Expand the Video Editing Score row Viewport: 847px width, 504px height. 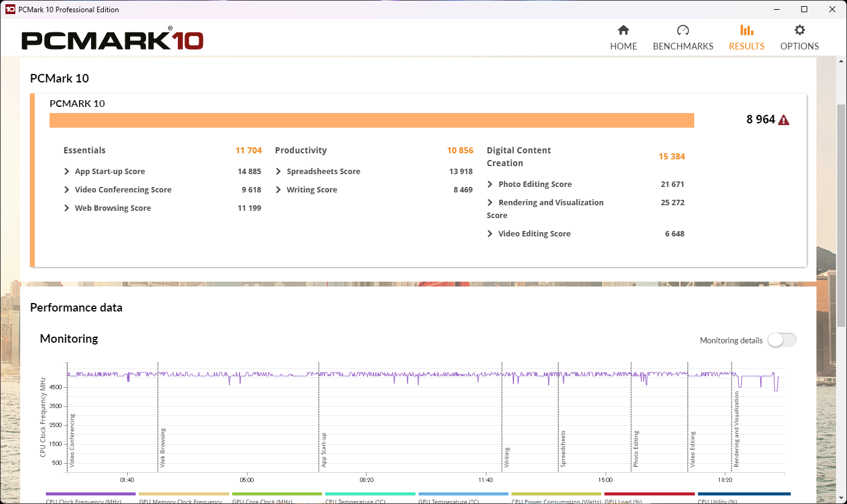click(490, 234)
